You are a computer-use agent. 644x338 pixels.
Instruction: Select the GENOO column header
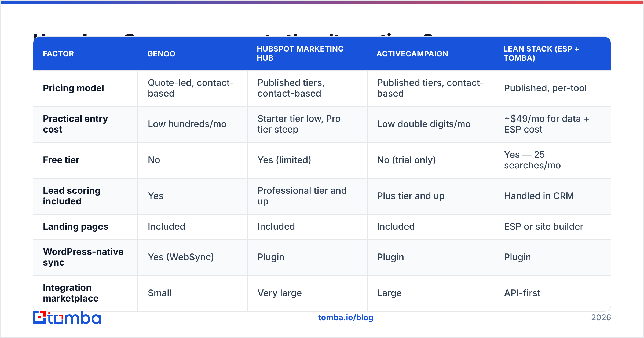point(161,54)
